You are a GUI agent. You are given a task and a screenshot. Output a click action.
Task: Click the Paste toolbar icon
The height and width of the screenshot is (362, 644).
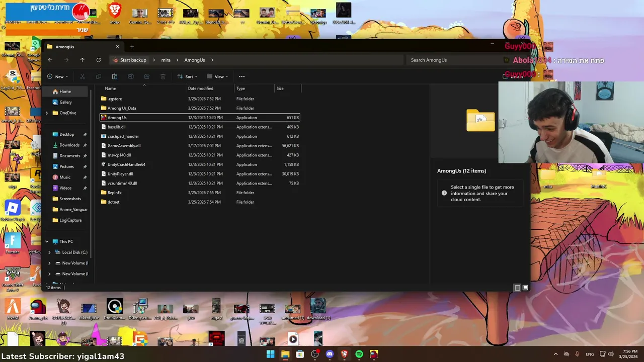coord(115,76)
